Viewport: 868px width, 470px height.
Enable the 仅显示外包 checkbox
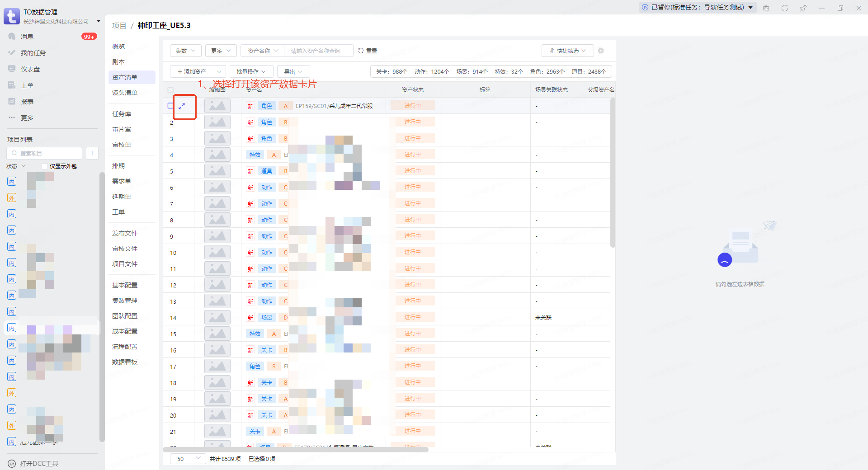coord(45,166)
